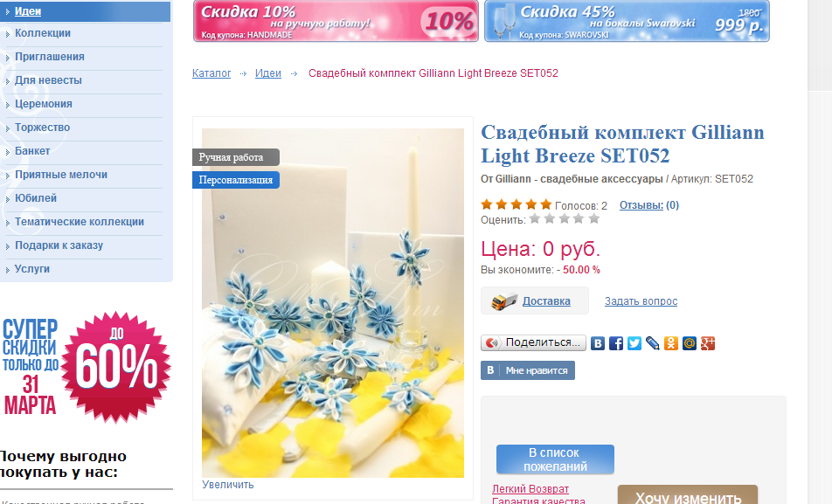
Task: Click the LiveJournal pencil share icon
Action: [653, 343]
